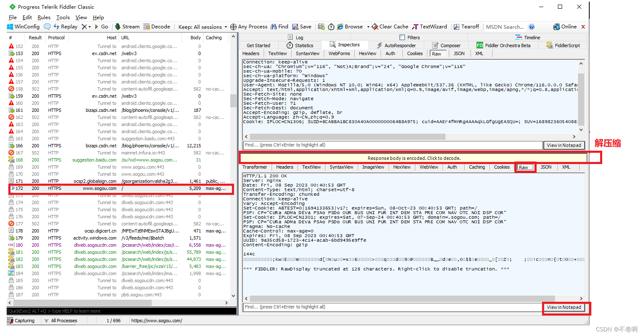644x336 pixels.
Task: Click the session list vertical scrollbar thumb
Action: pos(233,101)
